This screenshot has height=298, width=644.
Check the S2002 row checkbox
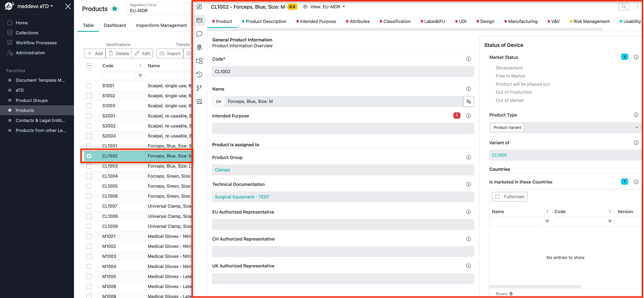pyautogui.click(x=89, y=126)
